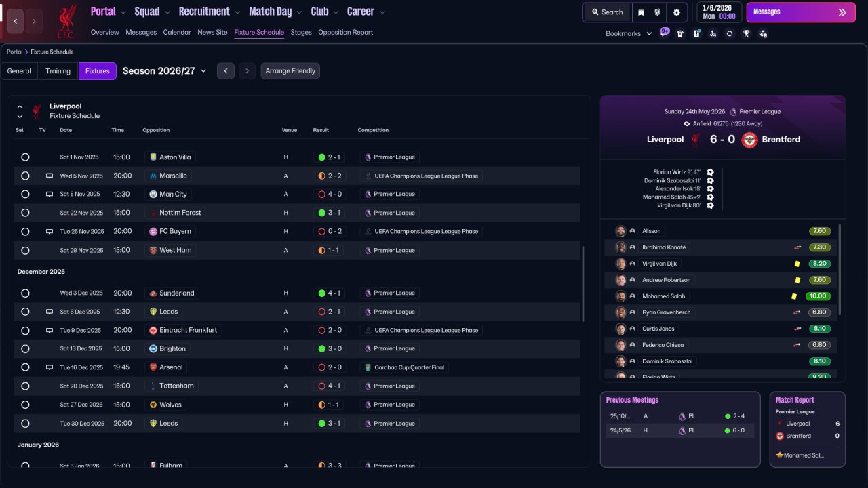Select the Marseille fixture radio button
Screen dimensions: 868x488
click(25, 176)
